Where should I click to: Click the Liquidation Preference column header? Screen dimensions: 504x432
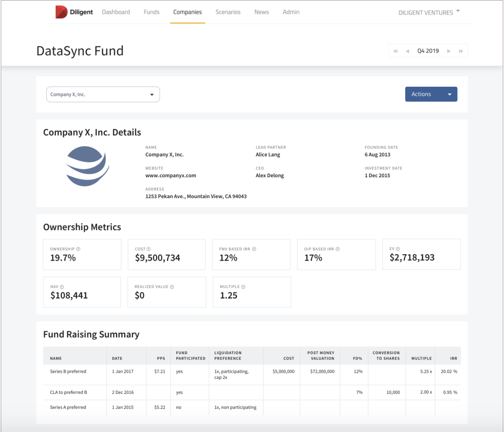228,356
